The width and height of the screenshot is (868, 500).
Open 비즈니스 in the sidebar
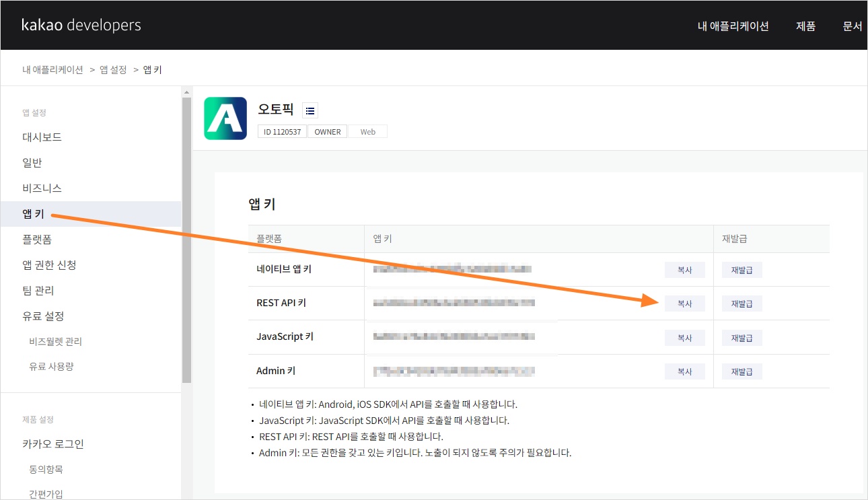coord(42,188)
